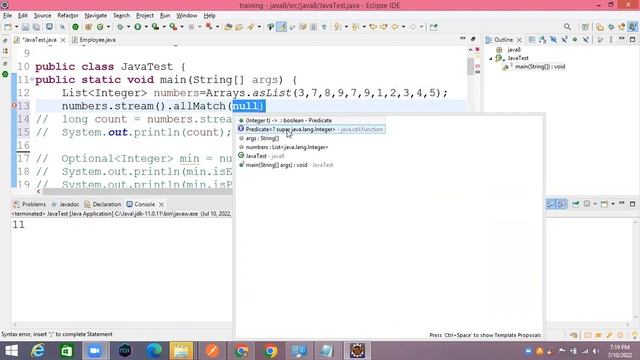Click the Back navigation arrow icon
This screenshot has width=640, height=360.
(395, 27)
